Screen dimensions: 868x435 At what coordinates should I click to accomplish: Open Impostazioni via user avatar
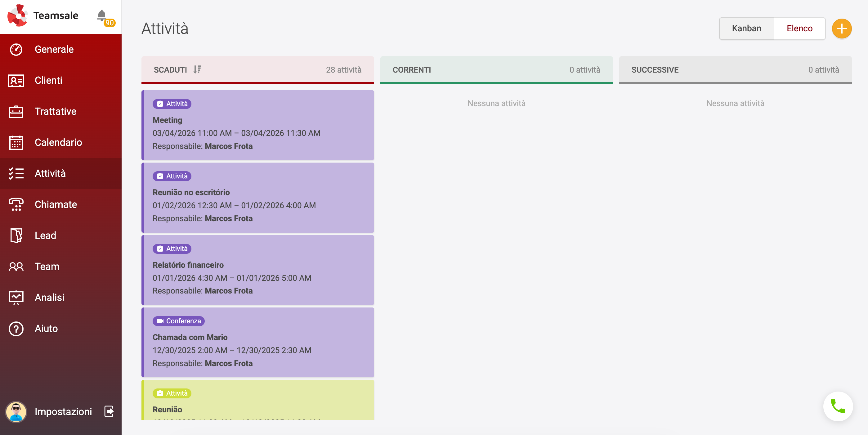(16, 411)
